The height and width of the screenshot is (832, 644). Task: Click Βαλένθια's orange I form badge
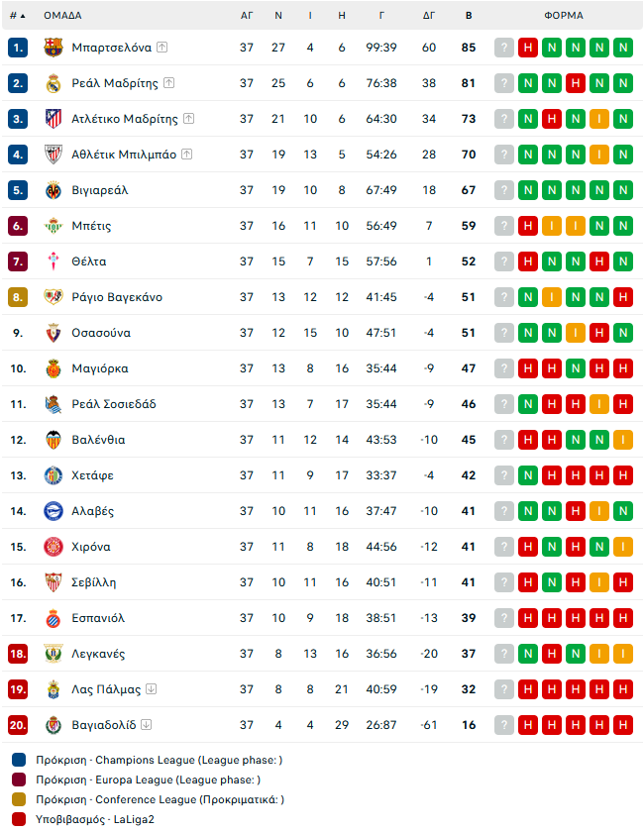[x=623, y=440]
